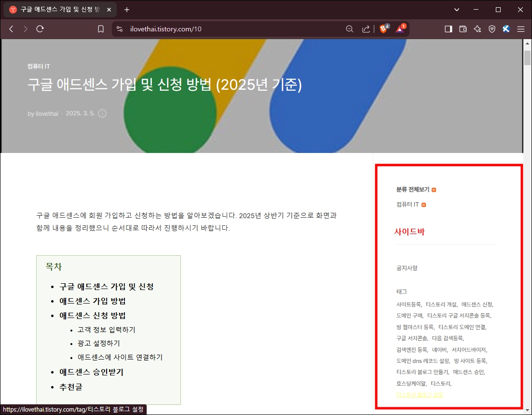The width and height of the screenshot is (532, 415).
Task: Open the 검색엔진 등록 tag
Action: pos(411,350)
